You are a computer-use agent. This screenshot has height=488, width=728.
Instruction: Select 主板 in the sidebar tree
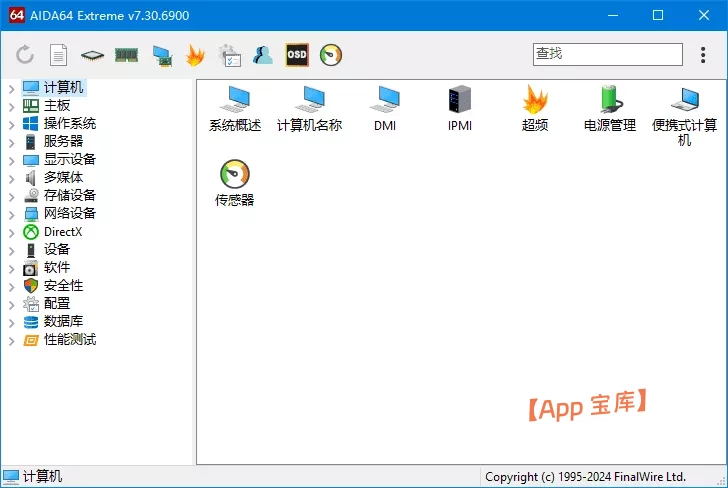47,105
